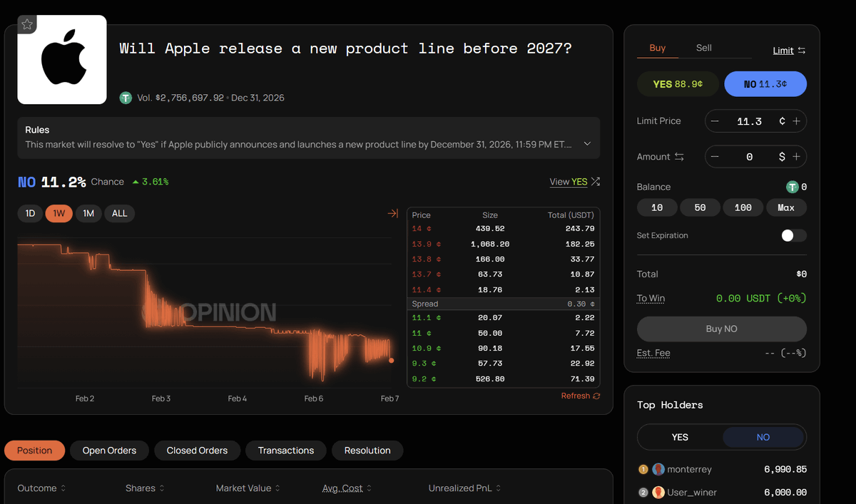Click User_winer's avatar icon
This screenshot has height=504, width=856.
point(658,492)
